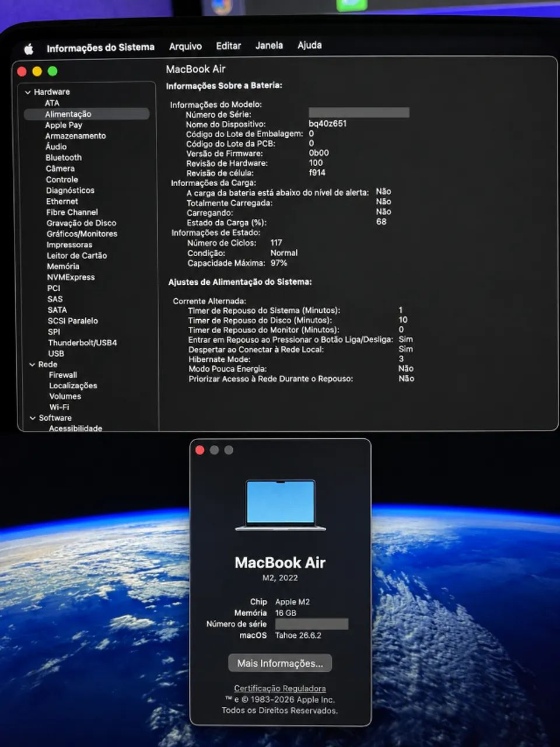Image resolution: width=560 pixels, height=747 pixels.
Task: Zoom the System Information window green button
Action: click(52, 71)
